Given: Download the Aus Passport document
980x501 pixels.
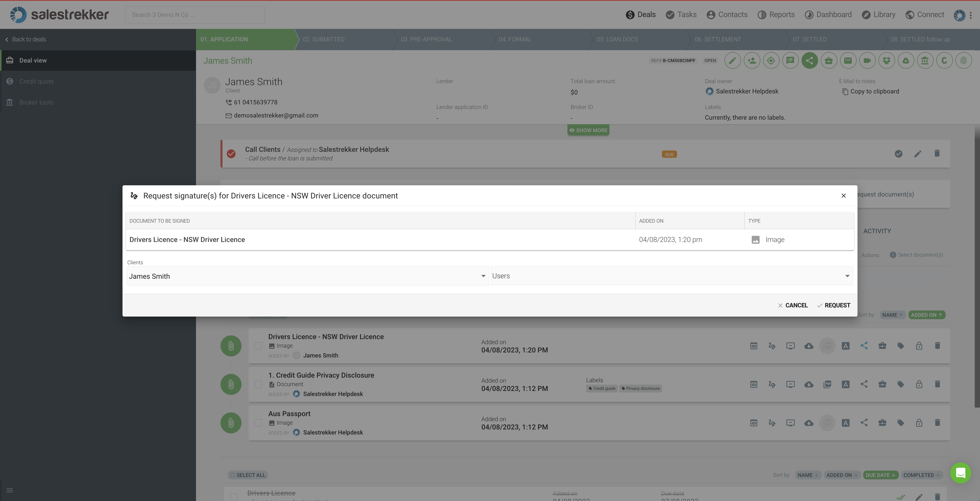Looking at the screenshot, I should (x=809, y=423).
